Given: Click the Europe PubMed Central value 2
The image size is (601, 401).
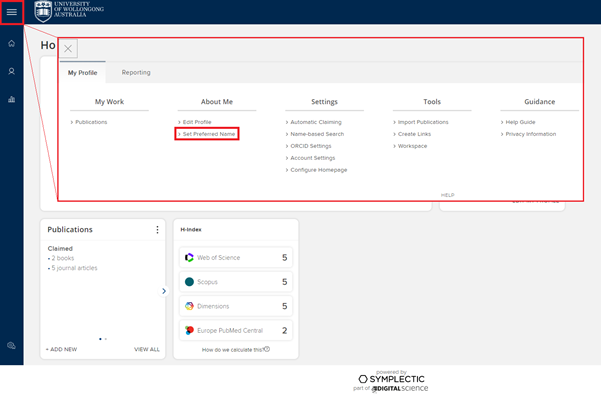Looking at the screenshot, I should [284, 330].
